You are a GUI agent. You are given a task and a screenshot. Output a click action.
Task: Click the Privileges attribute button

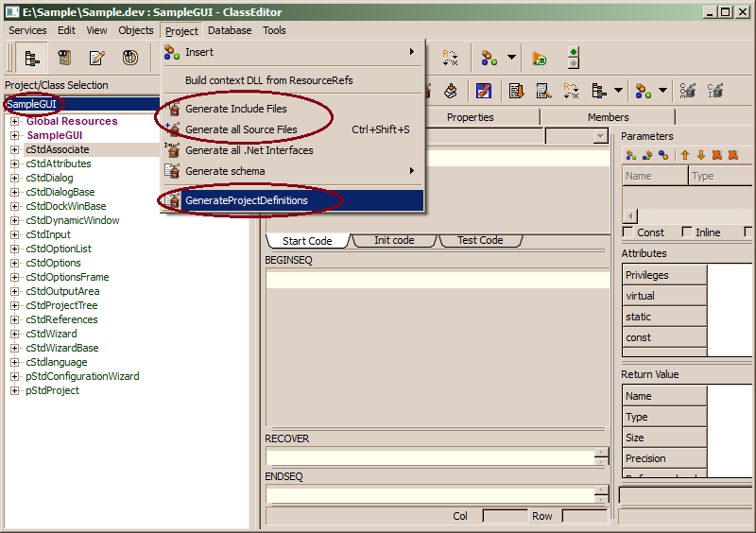tap(664, 275)
